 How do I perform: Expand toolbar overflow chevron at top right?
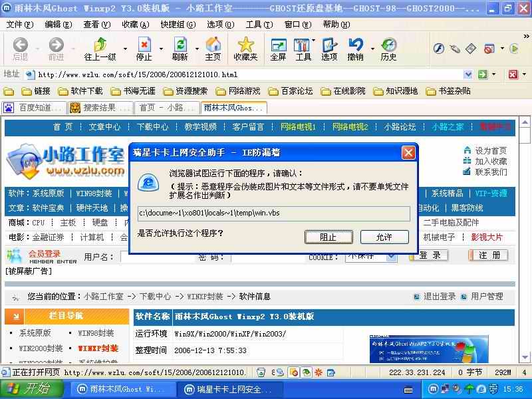point(526,36)
